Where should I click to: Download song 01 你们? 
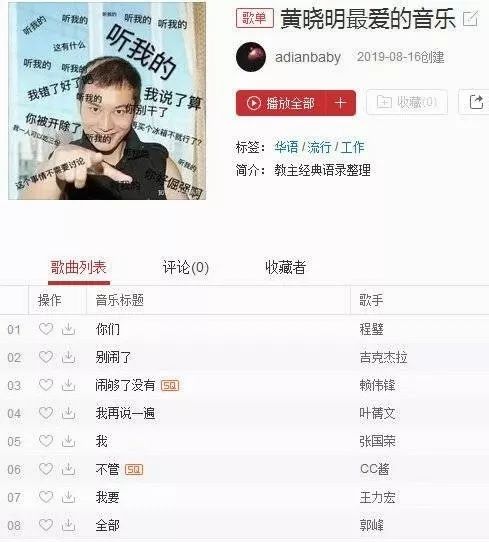68,329
